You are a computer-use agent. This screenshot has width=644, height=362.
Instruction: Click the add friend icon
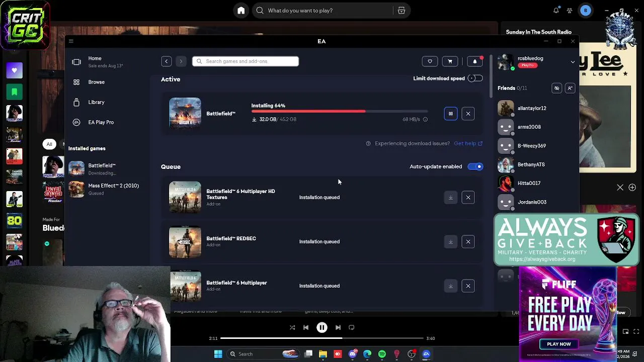[570, 88]
